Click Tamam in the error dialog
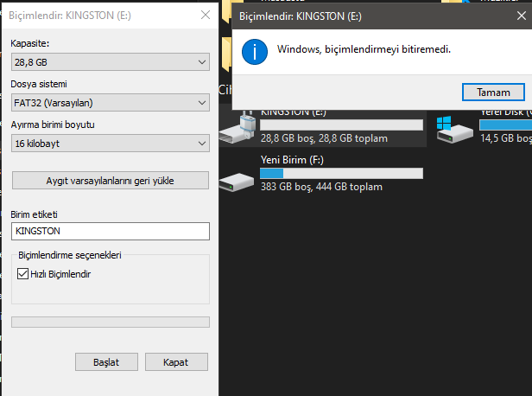532x396 pixels. click(x=493, y=93)
